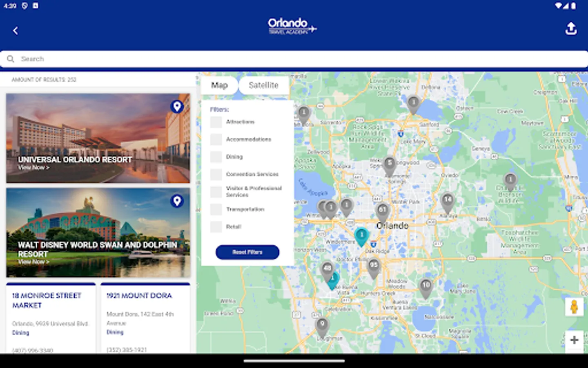Switch to Map view tab

219,85
